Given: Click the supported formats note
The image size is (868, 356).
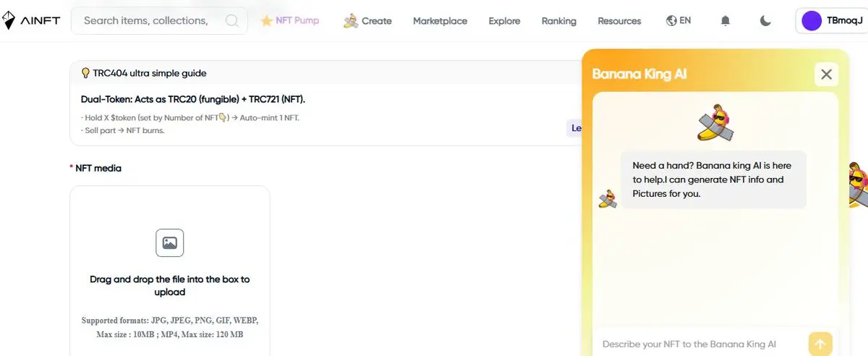Looking at the screenshot, I should (x=170, y=327).
